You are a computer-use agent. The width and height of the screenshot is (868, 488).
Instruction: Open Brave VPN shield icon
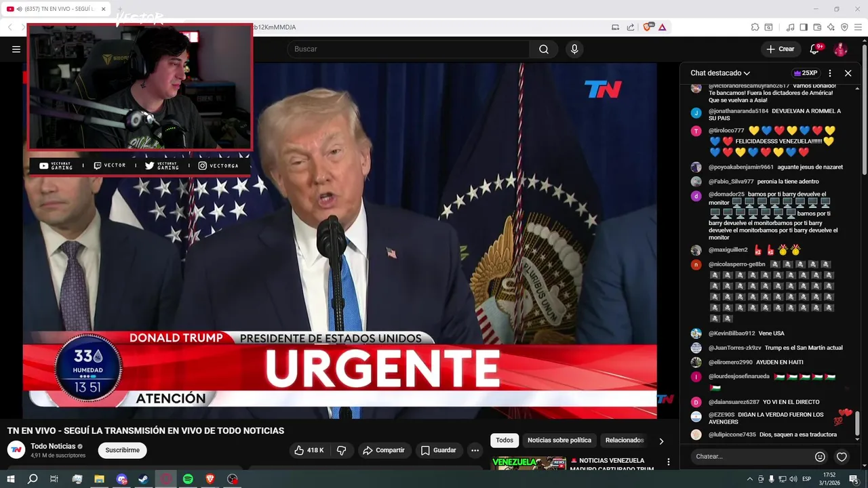(x=844, y=27)
